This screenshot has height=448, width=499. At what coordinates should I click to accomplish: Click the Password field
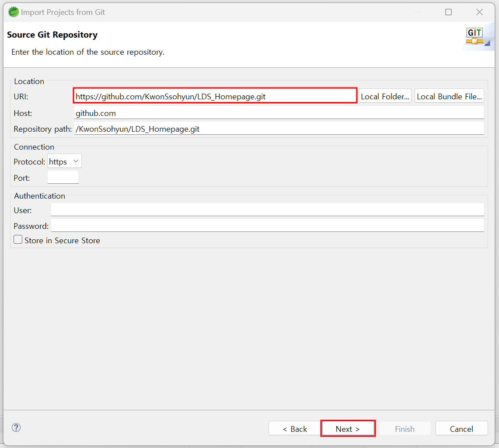click(268, 225)
